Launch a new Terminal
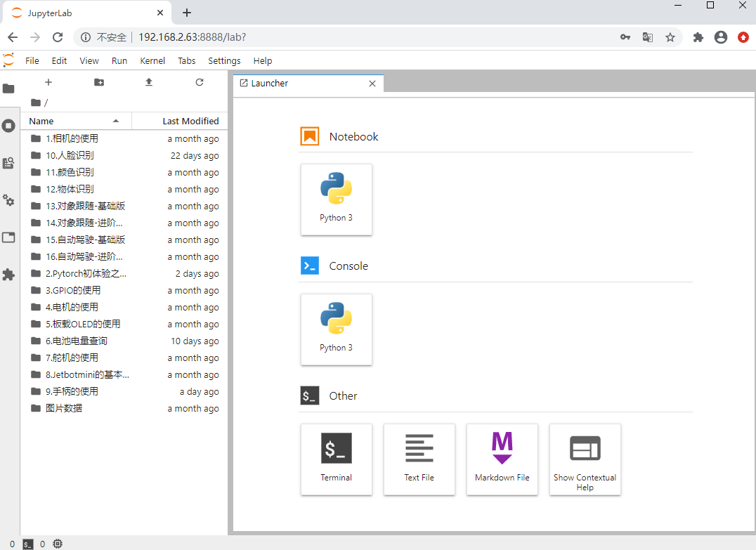The height and width of the screenshot is (550, 756). point(337,459)
